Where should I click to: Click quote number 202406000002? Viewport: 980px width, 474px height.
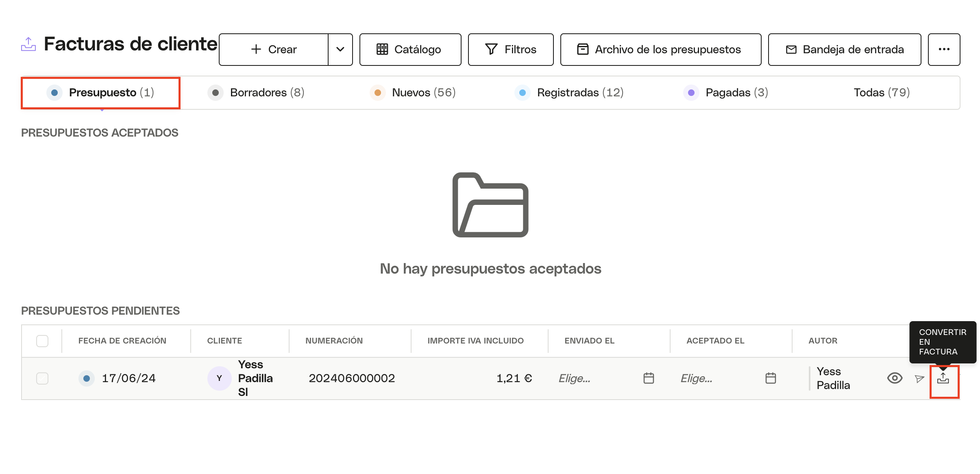tap(352, 378)
